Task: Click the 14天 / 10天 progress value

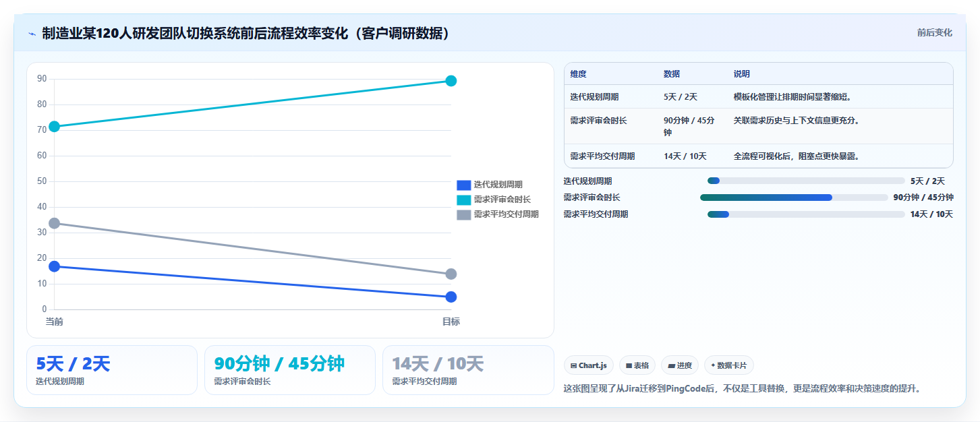Action: tap(931, 214)
